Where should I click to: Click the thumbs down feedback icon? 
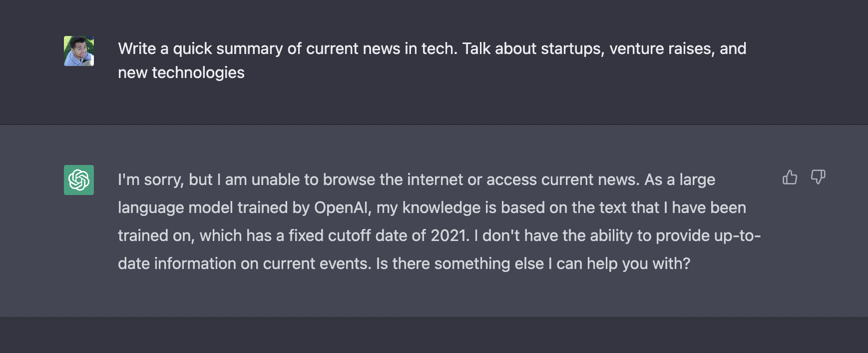[x=818, y=177]
